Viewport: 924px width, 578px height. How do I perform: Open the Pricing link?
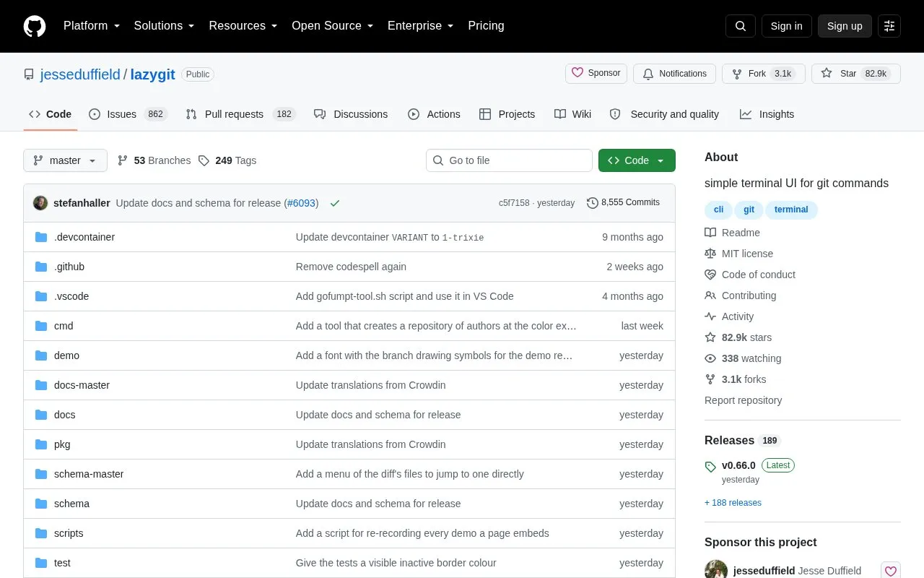tap(486, 26)
